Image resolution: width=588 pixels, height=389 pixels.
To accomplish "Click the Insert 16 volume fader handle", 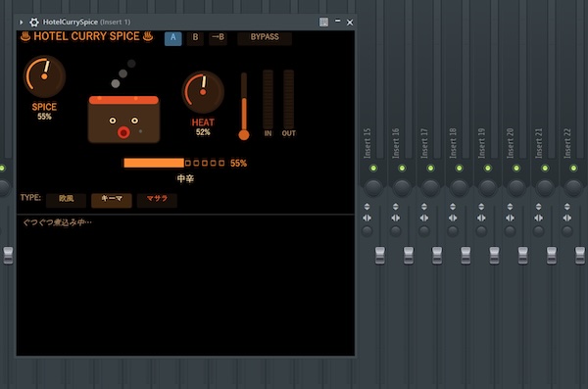I will (x=409, y=256).
